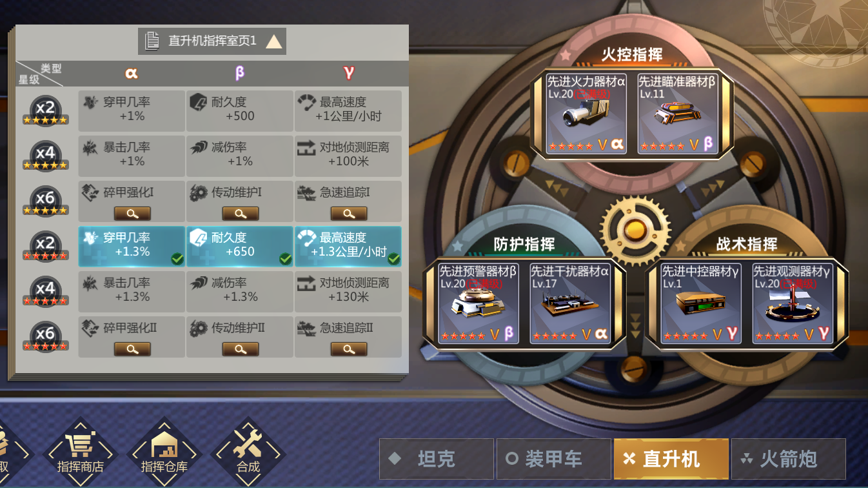868x488 pixels.
Task: Switch to the 坦克 tab
Action: (437, 459)
